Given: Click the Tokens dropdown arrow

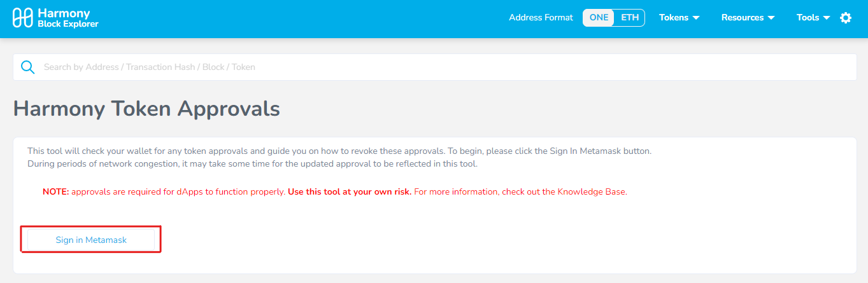Looking at the screenshot, I should point(696,18).
